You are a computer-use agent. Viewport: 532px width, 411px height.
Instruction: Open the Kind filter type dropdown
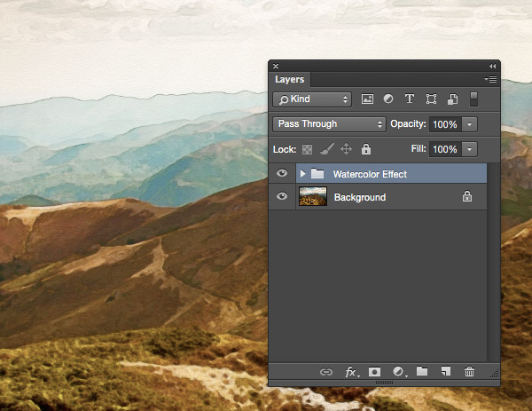(312, 99)
